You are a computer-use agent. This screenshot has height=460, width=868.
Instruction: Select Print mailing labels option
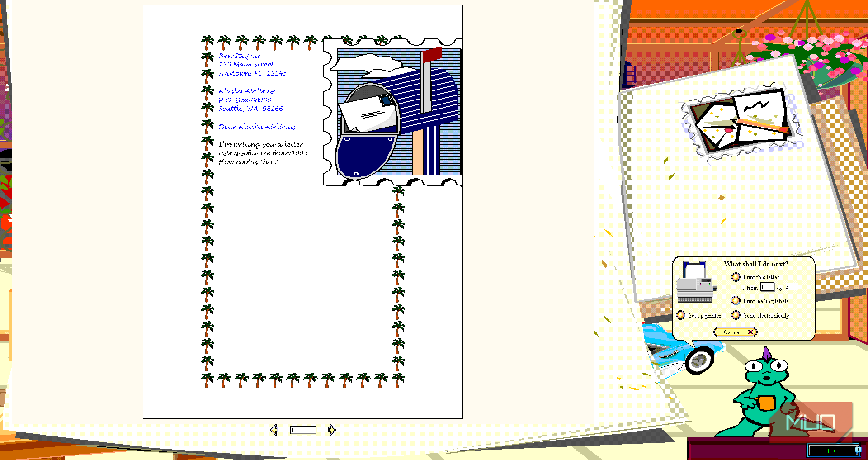point(736,301)
